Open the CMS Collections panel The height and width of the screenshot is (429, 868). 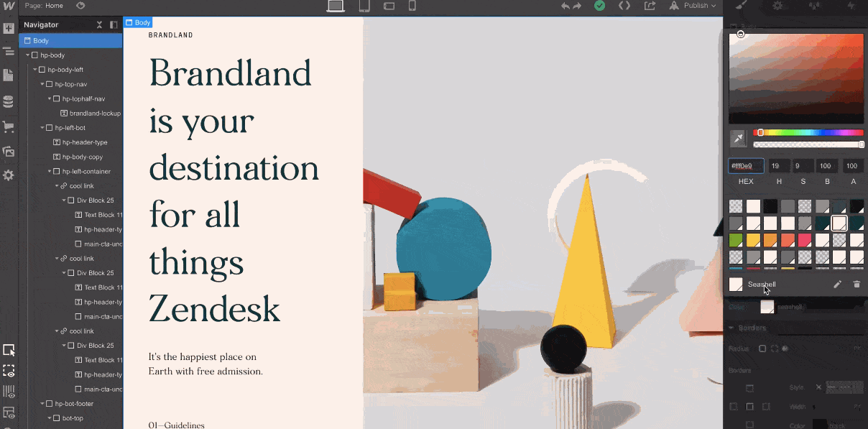[9, 101]
